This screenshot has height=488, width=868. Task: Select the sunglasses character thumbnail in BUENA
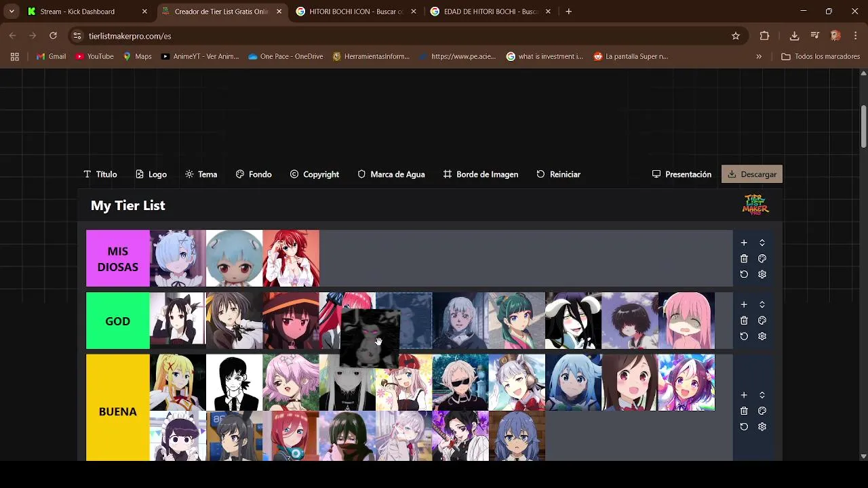[460, 382]
